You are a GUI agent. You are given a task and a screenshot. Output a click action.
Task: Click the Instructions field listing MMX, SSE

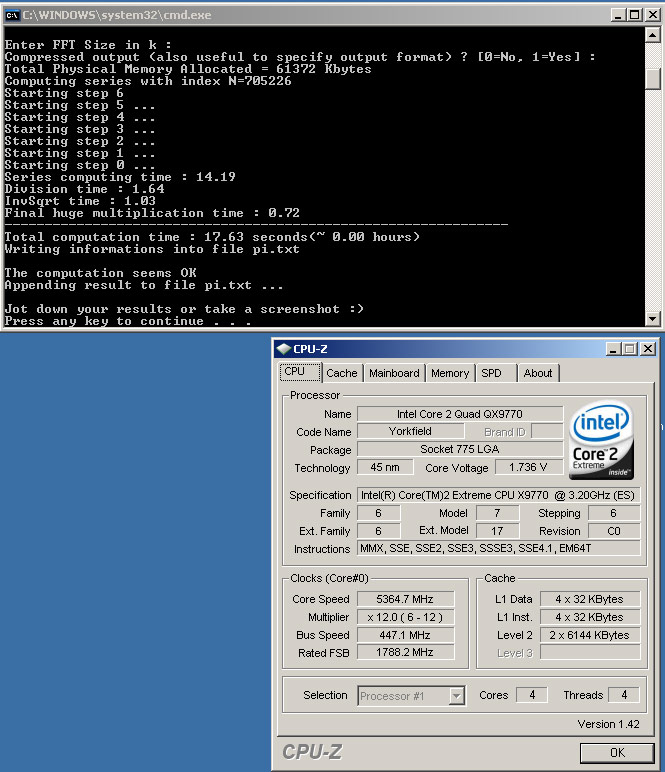click(498, 548)
